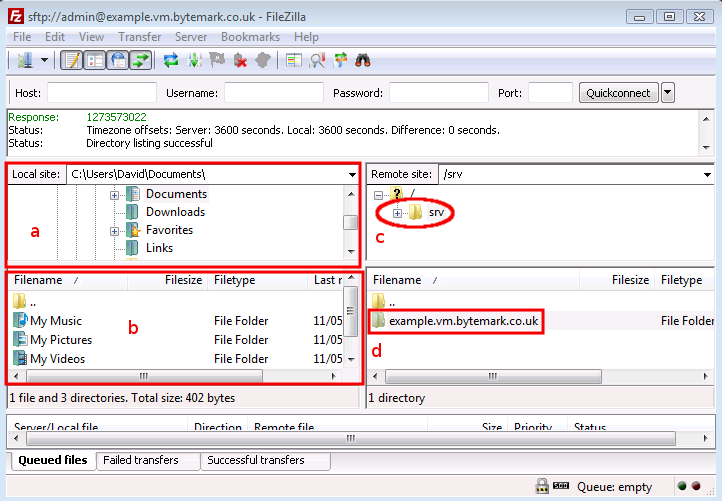Open the Server menu
The width and height of the screenshot is (722, 501).
[191, 37]
